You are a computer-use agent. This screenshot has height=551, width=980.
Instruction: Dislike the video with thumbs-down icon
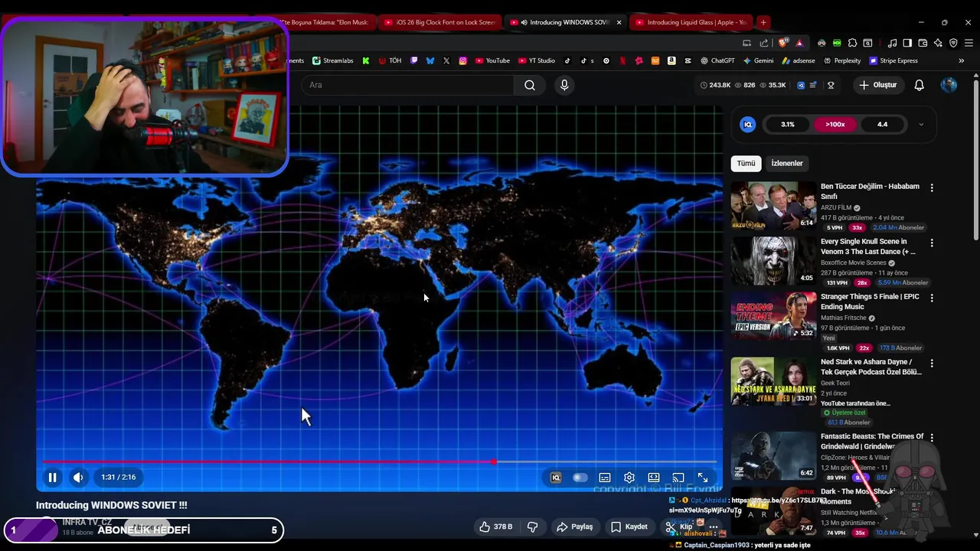533,527
